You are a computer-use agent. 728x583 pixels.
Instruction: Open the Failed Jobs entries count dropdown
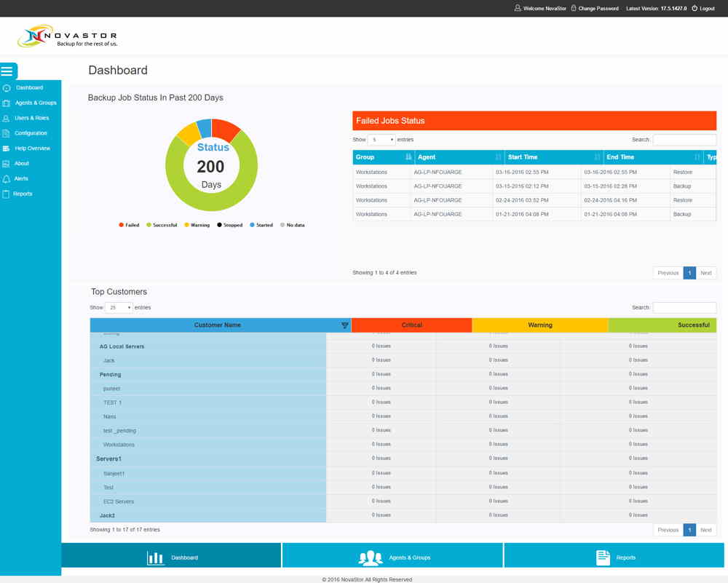pos(381,140)
